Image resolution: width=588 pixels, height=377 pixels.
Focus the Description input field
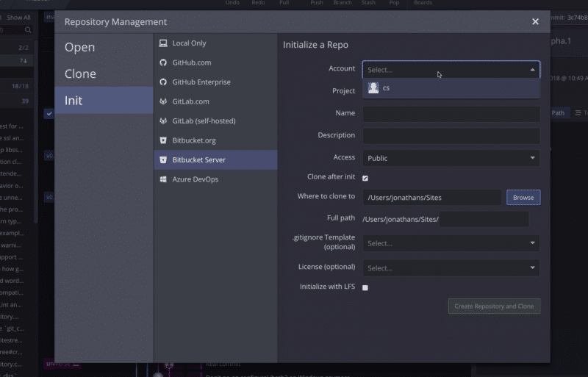[x=451, y=136]
